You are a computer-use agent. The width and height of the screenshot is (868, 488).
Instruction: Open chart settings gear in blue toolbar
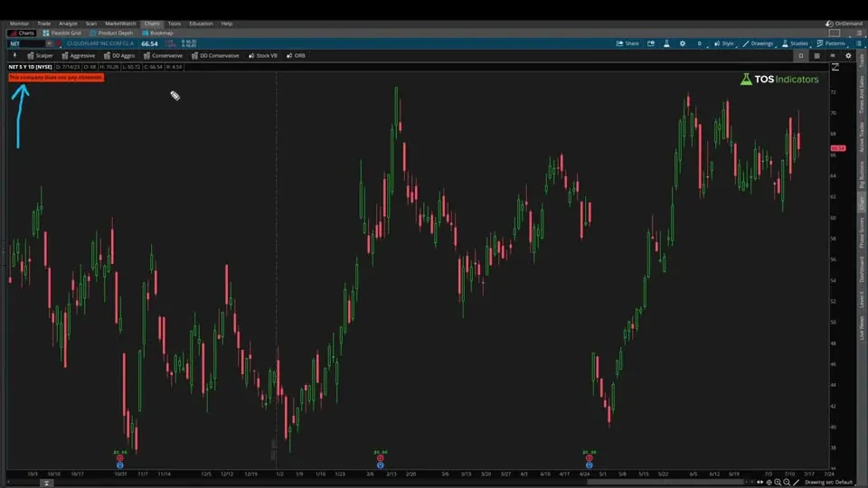683,43
